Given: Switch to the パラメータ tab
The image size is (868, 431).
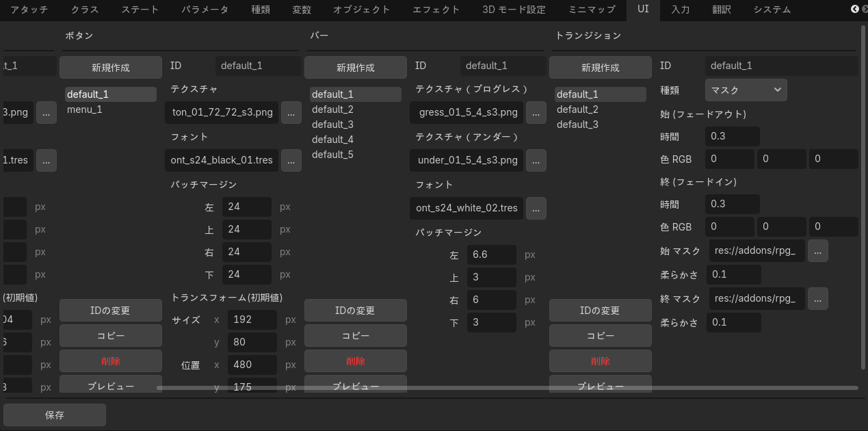Looking at the screenshot, I should pos(205,10).
